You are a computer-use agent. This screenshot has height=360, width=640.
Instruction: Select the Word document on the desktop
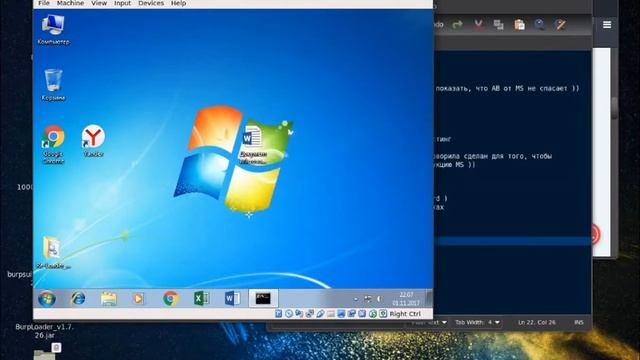click(253, 145)
